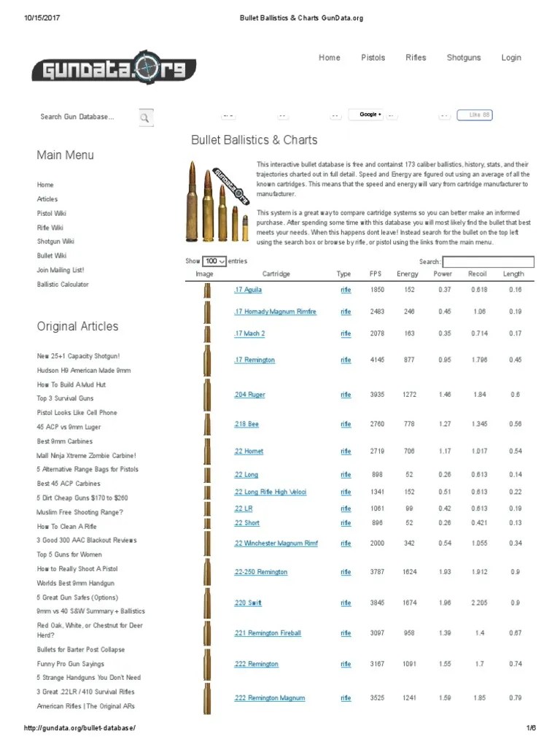
Task: Sort table by Energy column
Action: (408, 274)
